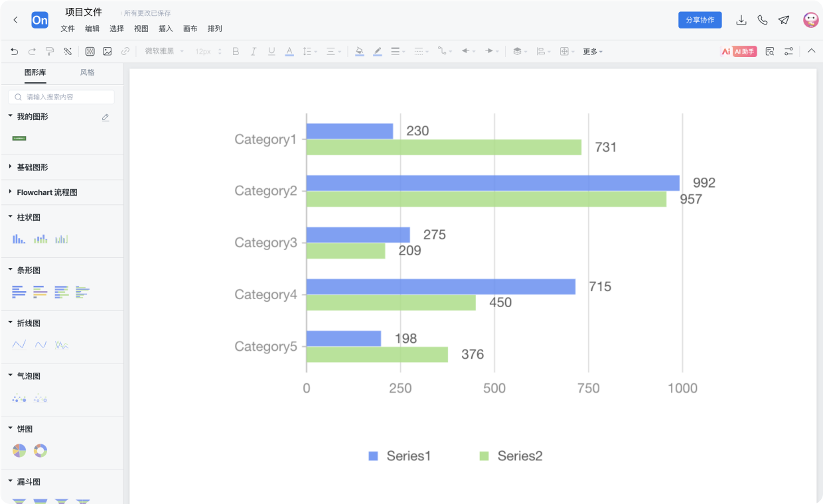The width and height of the screenshot is (823, 504).
Task: Select the donut pie chart shape
Action: tap(40, 451)
